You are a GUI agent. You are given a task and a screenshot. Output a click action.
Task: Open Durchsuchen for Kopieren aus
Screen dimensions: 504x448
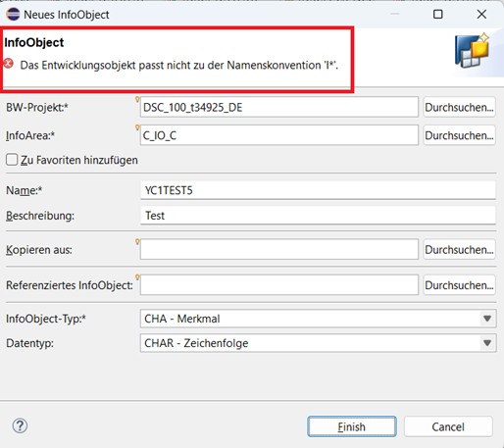coord(459,250)
